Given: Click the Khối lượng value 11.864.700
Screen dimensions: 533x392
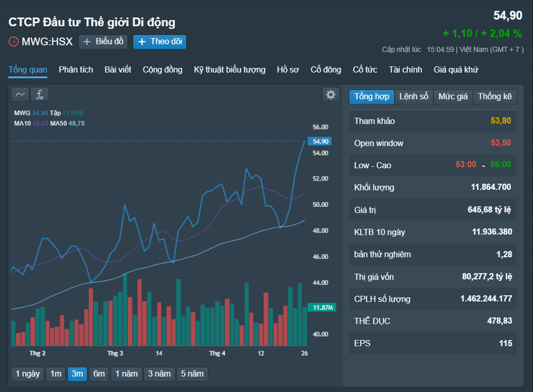Looking at the screenshot, I should [491, 187].
